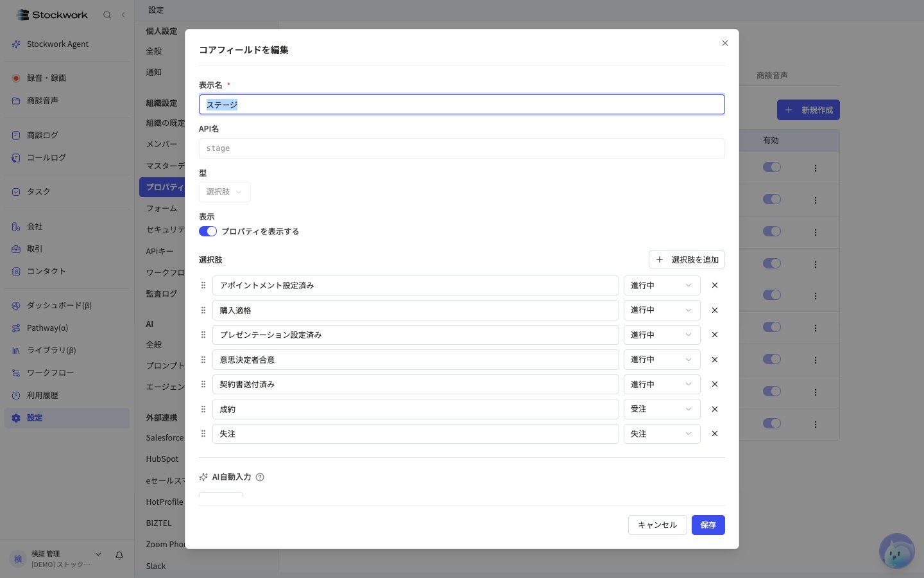Click the 保存 button

click(x=708, y=525)
